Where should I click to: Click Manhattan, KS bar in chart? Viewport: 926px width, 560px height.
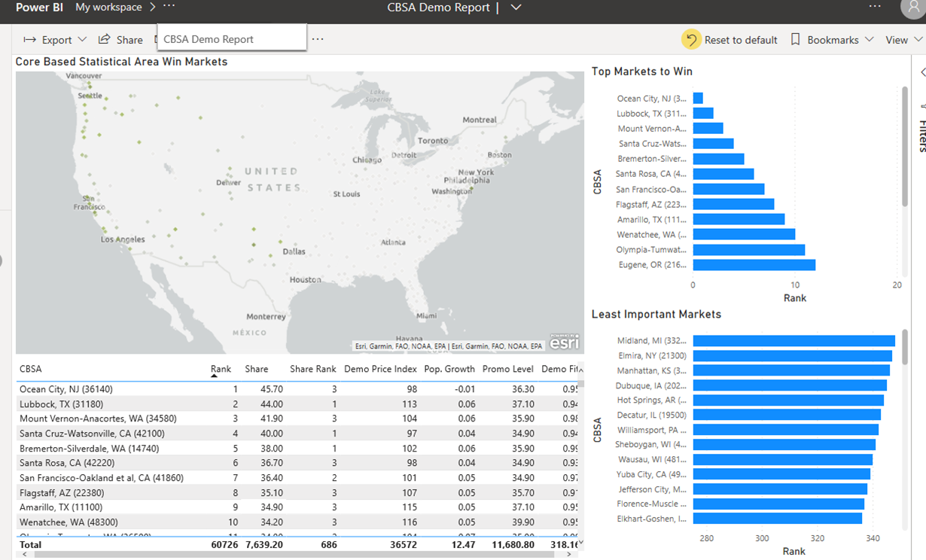[x=791, y=370]
